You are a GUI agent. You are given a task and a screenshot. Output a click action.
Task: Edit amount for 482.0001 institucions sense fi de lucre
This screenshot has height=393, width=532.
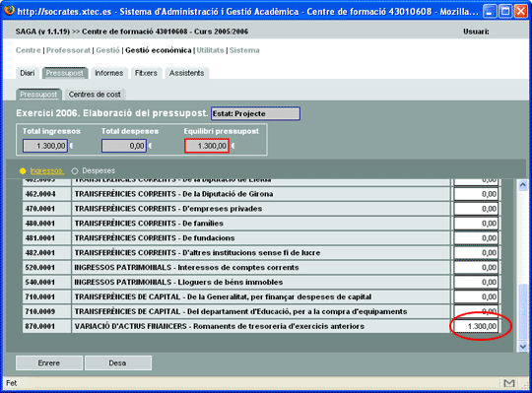(476, 252)
